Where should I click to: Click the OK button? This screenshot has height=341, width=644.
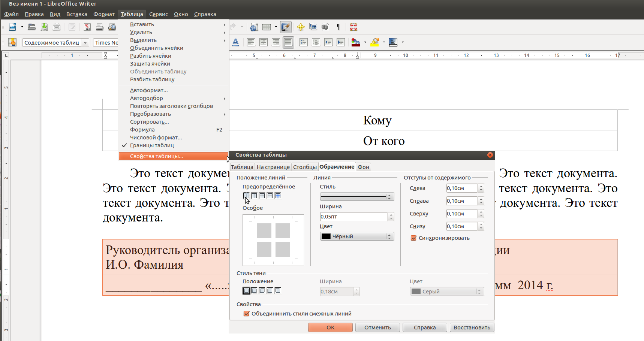pyautogui.click(x=330, y=328)
